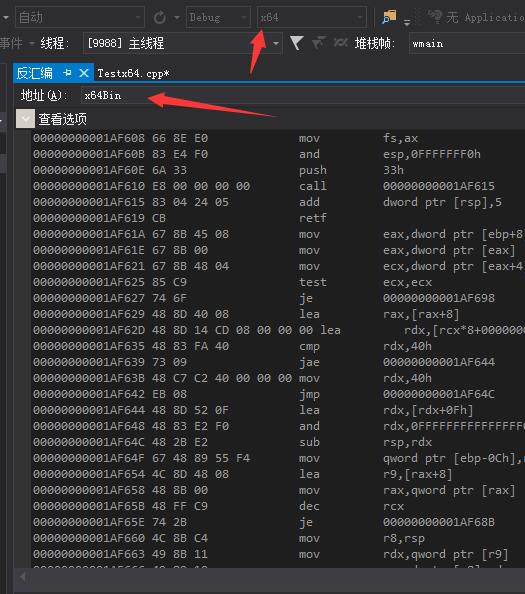Select the line at address 00000000001AF608
This screenshot has width=525, height=594.
coord(278,138)
